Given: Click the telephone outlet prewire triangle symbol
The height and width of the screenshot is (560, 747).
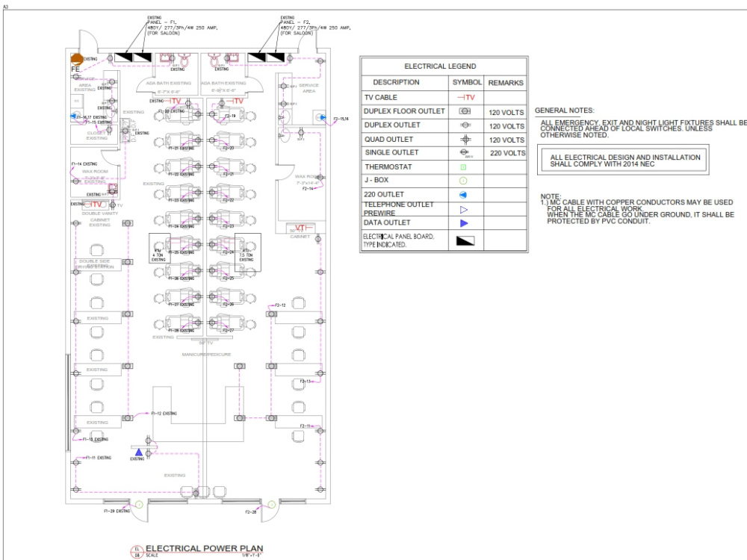Looking at the screenshot, I should (464, 210).
